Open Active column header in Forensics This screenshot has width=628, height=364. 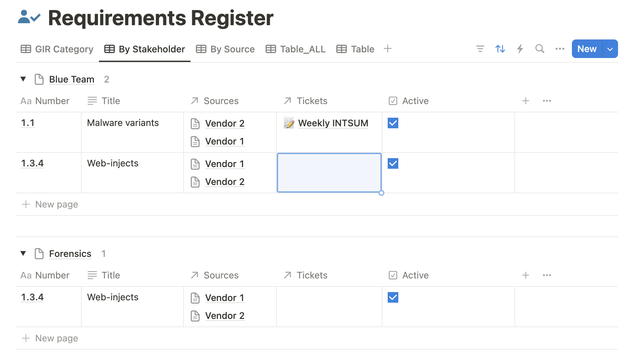pos(409,275)
